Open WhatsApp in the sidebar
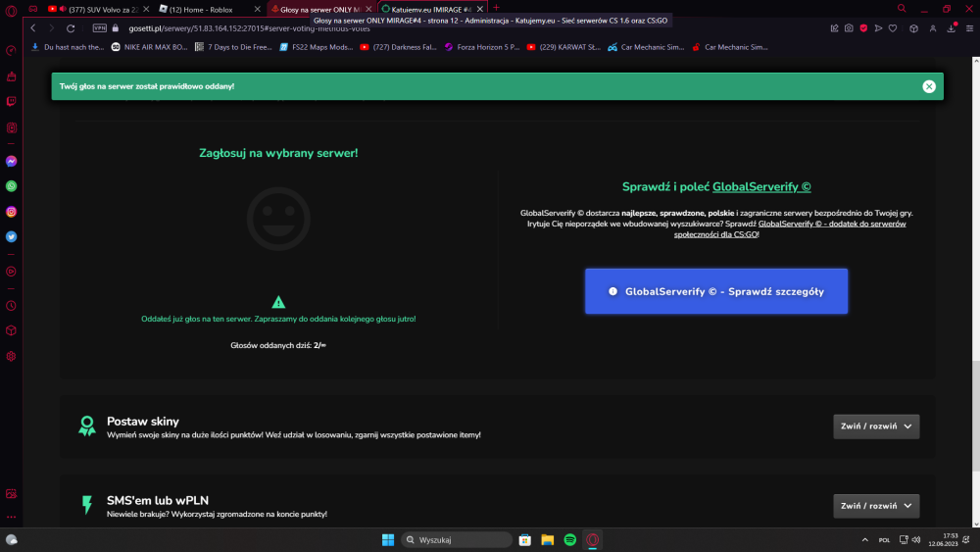 point(11,186)
